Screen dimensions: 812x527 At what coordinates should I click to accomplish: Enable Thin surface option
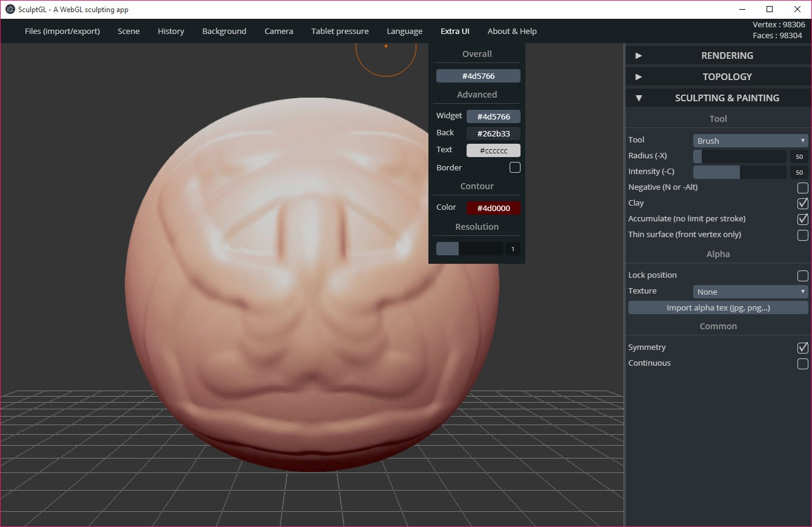[802, 235]
